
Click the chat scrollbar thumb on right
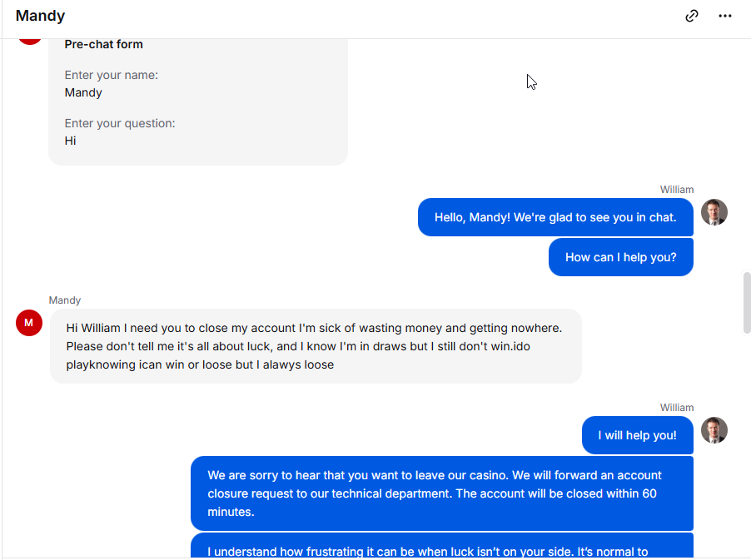tap(747, 303)
